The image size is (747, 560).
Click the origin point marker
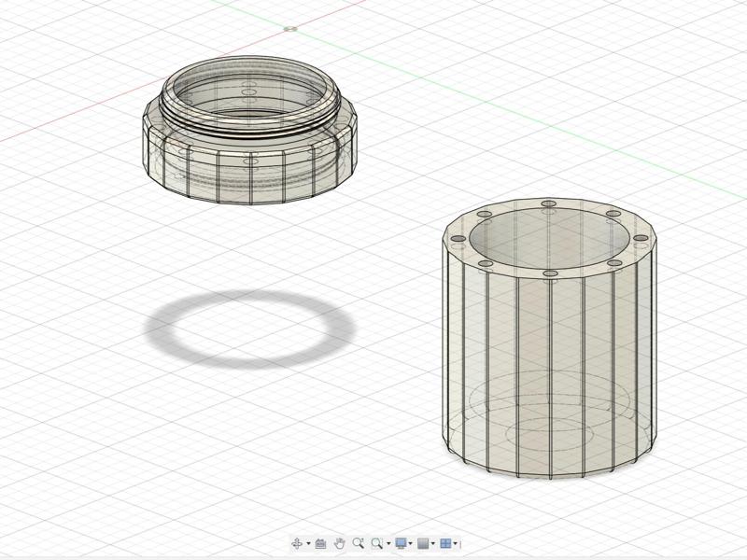290,29
